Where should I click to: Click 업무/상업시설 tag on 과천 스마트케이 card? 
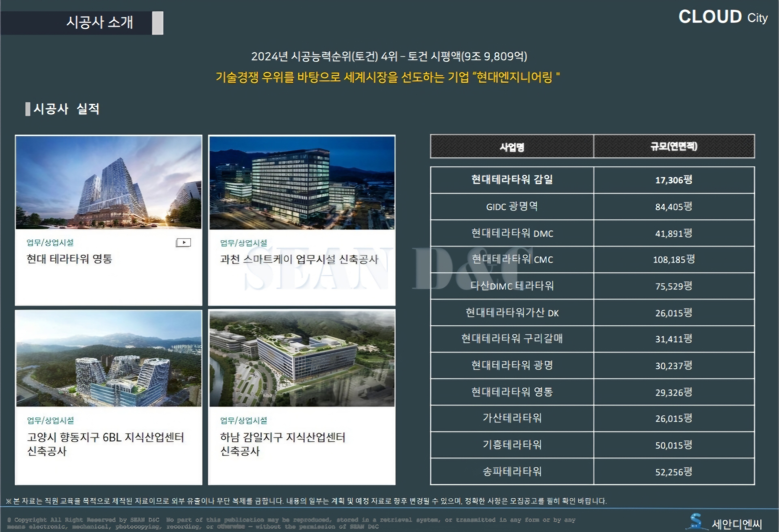(x=244, y=243)
